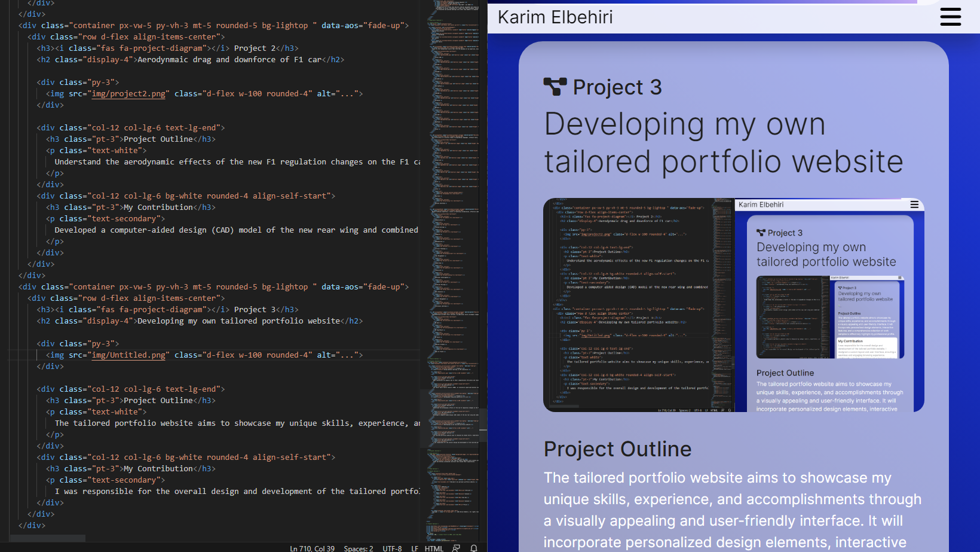The width and height of the screenshot is (980, 552).
Task: Click the "Project 3" title in preview
Action: pyautogui.click(x=617, y=87)
